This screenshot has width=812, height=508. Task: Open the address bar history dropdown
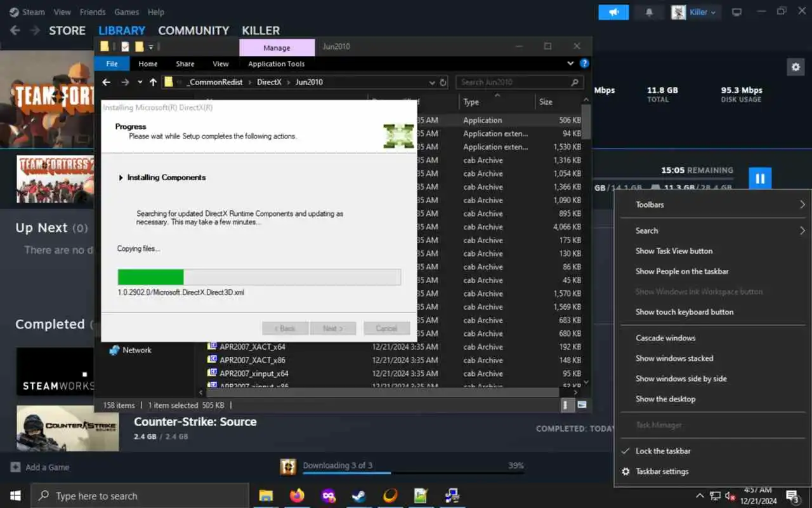[431, 82]
